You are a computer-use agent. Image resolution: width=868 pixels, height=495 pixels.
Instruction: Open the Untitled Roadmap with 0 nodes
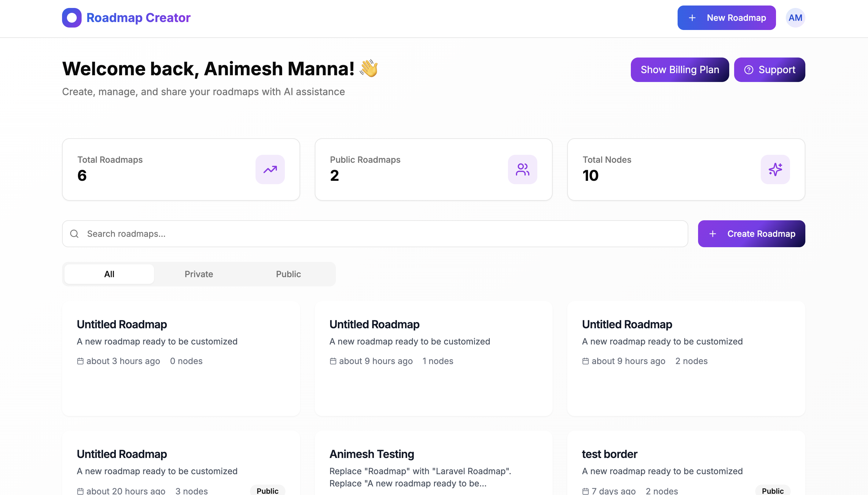[x=181, y=358]
